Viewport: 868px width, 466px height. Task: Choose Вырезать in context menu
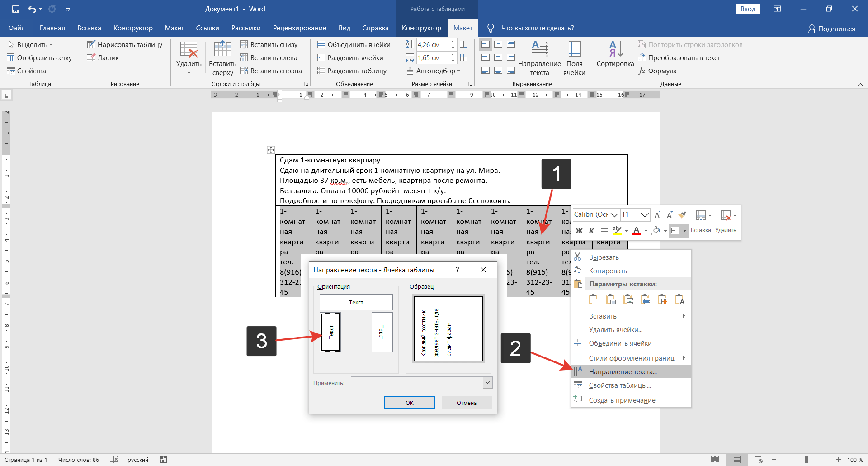pyautogui.click(x=631, y=257)
